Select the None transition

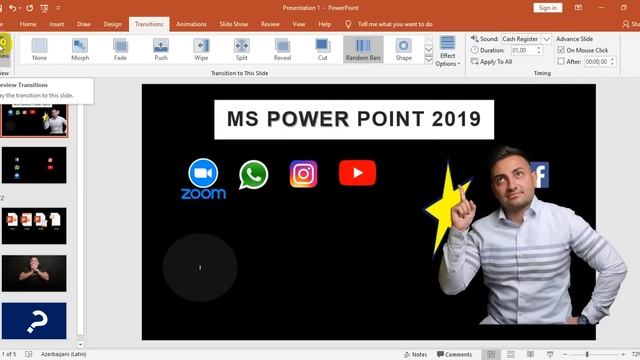point(39,49)
